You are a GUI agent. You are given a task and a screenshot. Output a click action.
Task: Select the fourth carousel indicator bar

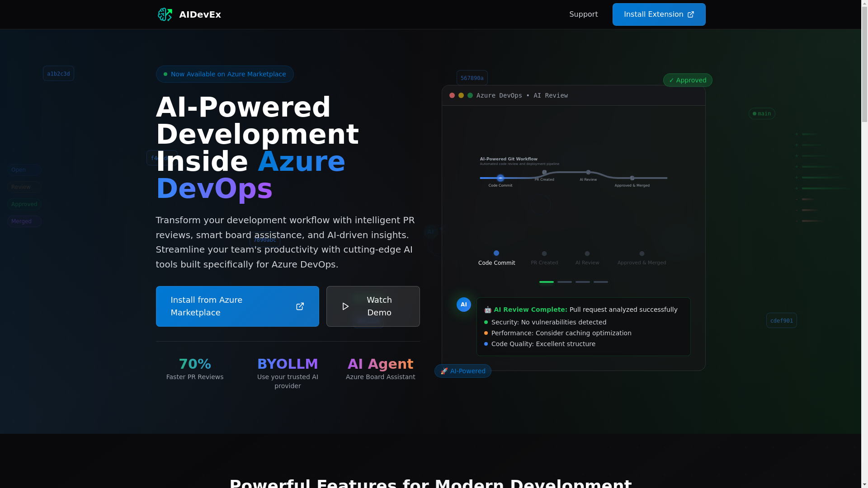[600, 282]
